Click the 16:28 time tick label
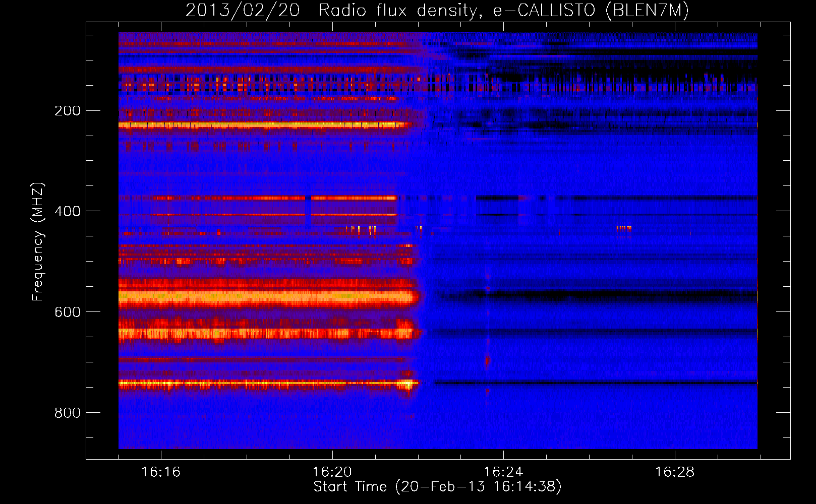 click(x=675, y=472)
